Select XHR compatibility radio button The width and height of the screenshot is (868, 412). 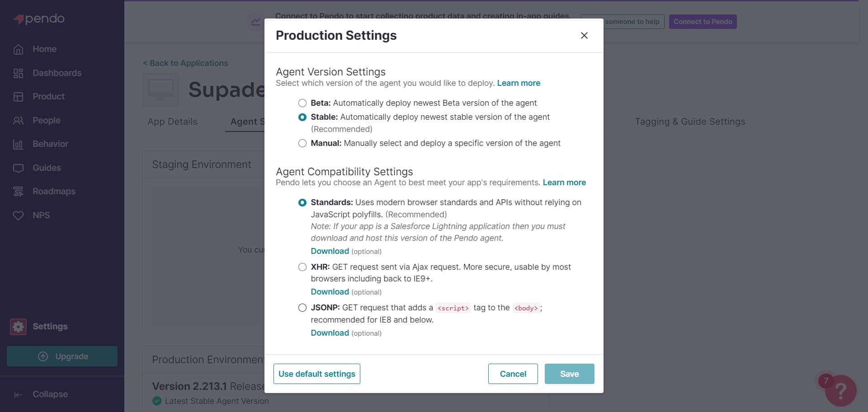(302, 267)
